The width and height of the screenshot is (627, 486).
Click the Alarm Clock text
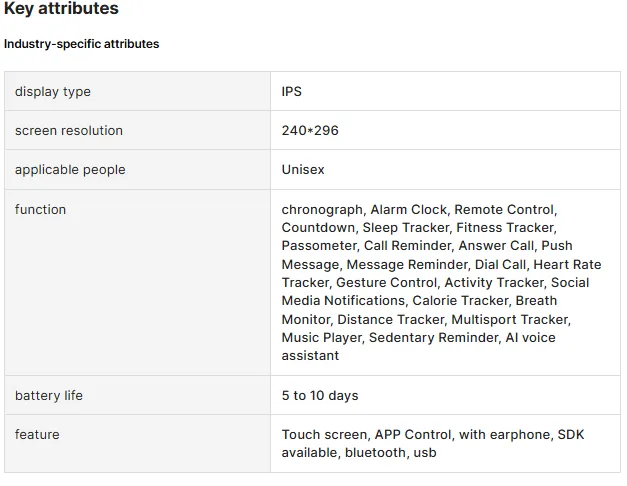click(x=408, y=210)
